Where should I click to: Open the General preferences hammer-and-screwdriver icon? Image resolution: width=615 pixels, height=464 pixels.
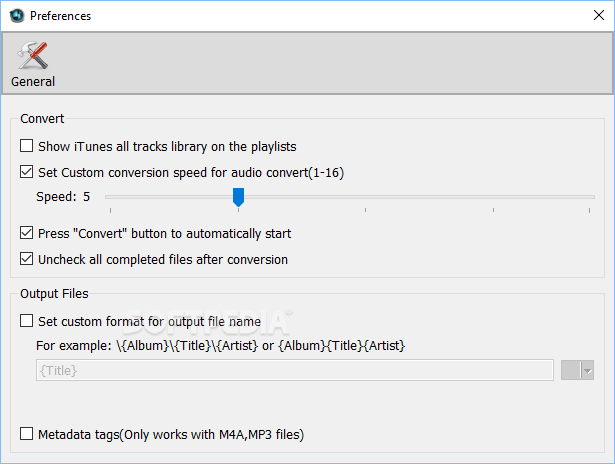click(x=33, y=55)
